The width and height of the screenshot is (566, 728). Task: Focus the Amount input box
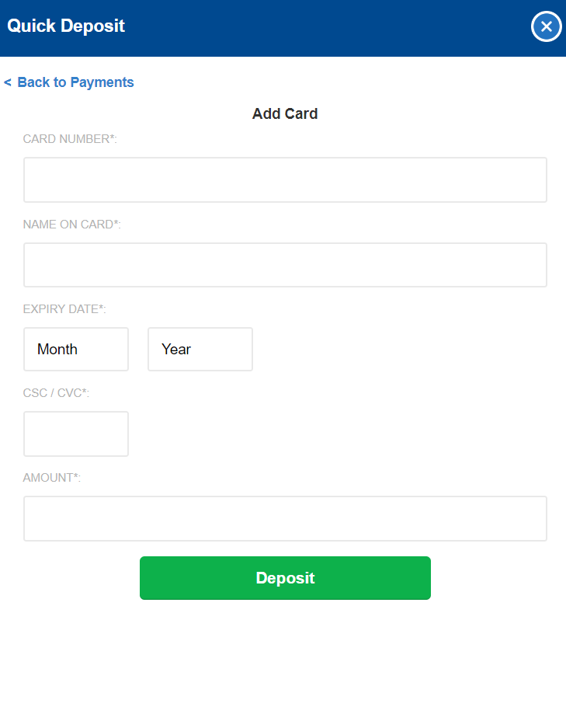click(285, 518)
